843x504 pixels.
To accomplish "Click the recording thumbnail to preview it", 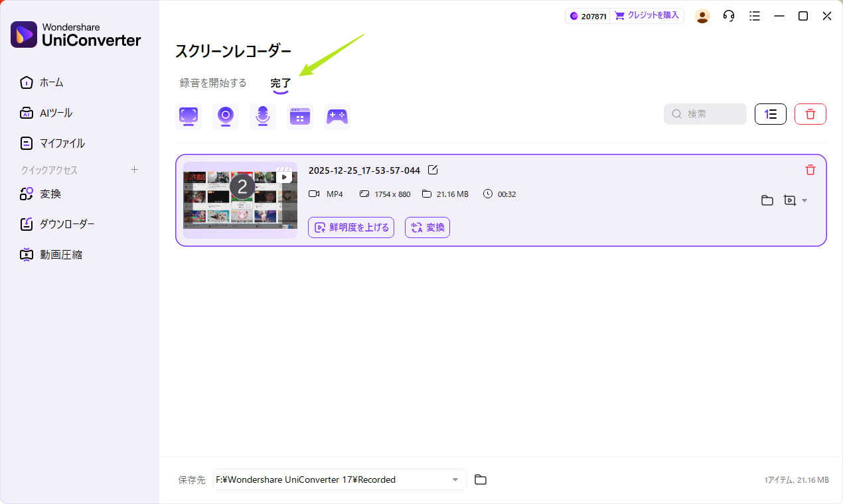I will [x=240, y=200].
